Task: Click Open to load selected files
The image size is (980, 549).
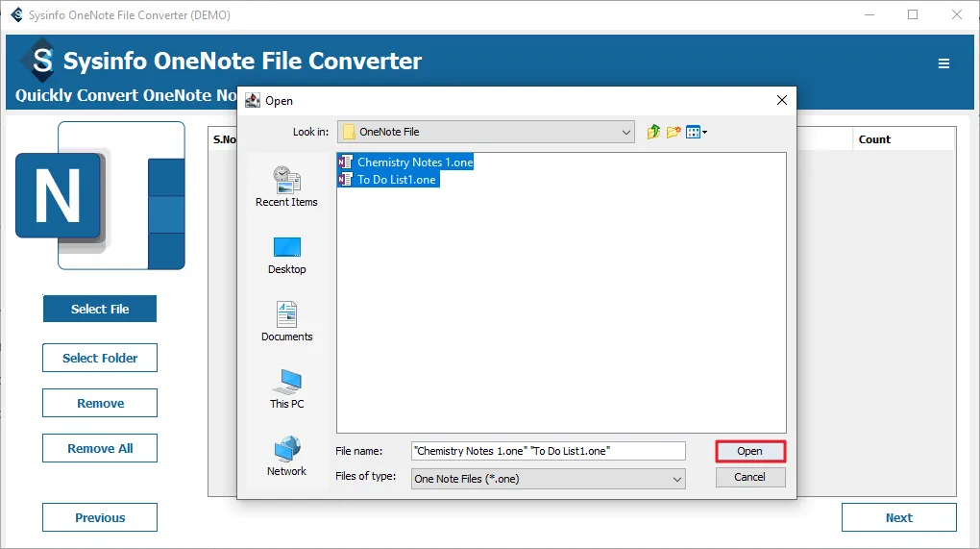Action: (750, 452)
